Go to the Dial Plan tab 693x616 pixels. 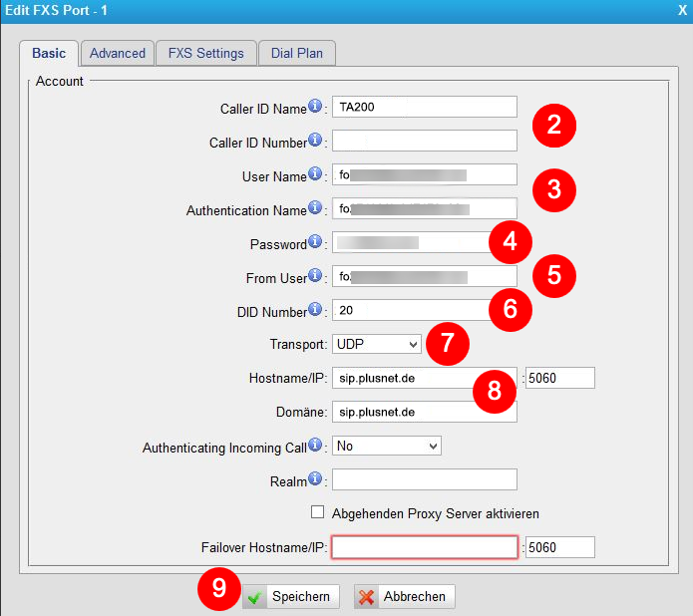tap(297, 54)
